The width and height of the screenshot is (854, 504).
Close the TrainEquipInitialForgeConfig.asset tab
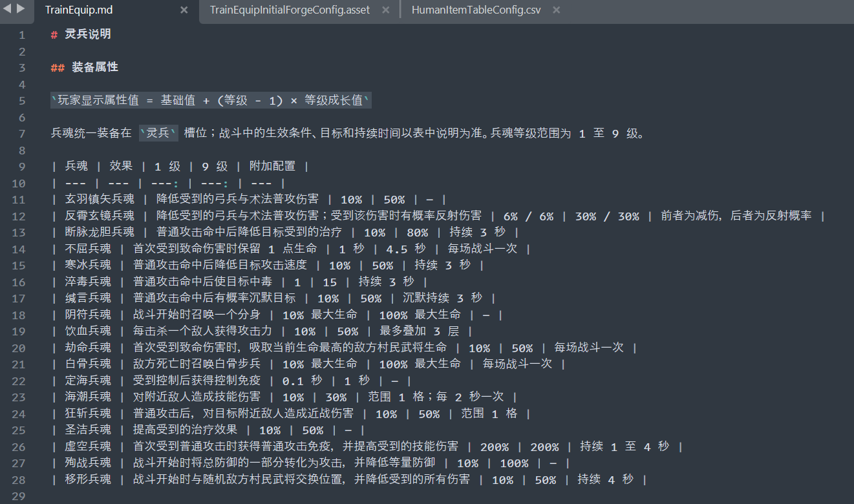coord(386,10)
